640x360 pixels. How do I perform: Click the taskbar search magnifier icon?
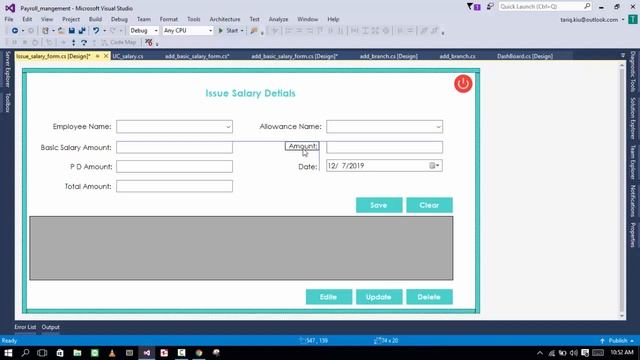(25, 353)
